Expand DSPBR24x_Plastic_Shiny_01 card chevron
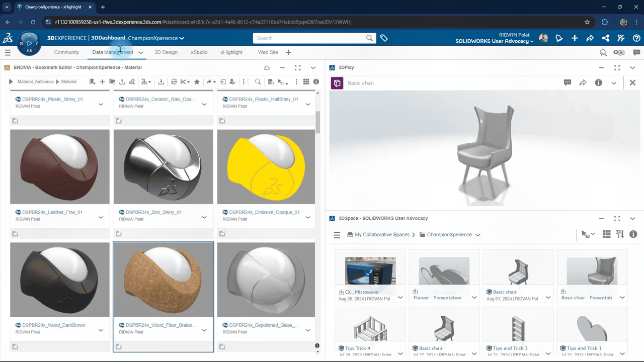 pos(101,105)
